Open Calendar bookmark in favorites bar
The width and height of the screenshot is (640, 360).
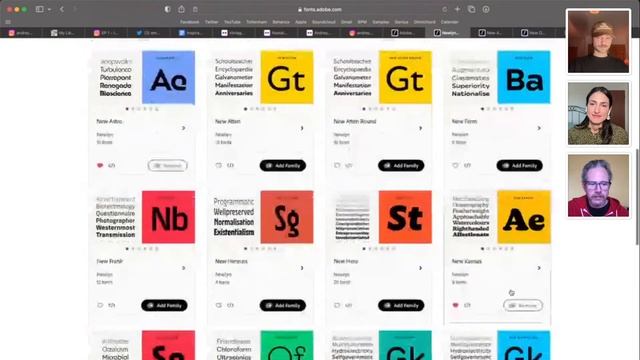(x=449, y=22)
